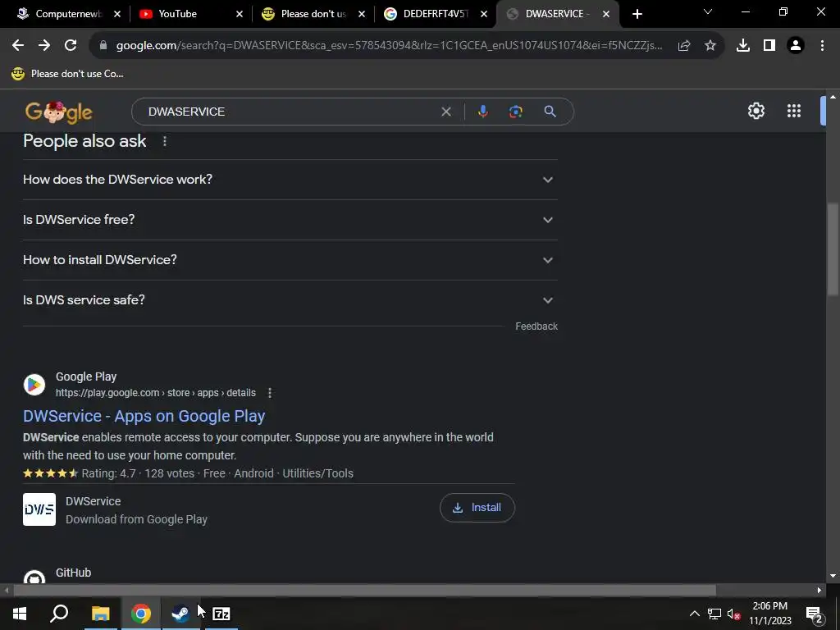Share this page from address bar
840x630 pixels.
(684, 46)
